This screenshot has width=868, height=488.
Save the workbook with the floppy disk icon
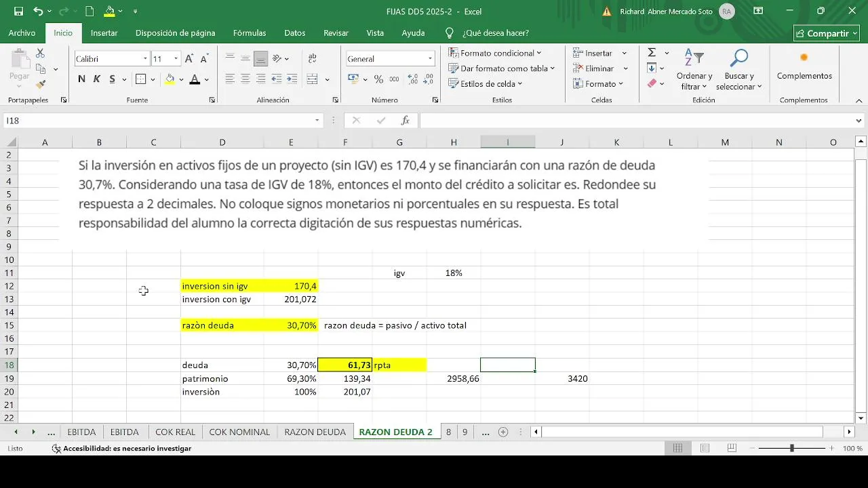[x=18, y=12]
